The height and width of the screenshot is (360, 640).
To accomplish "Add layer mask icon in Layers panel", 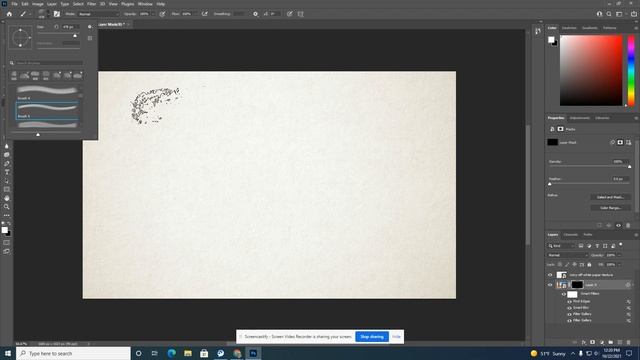I will [x=593, y=342].
